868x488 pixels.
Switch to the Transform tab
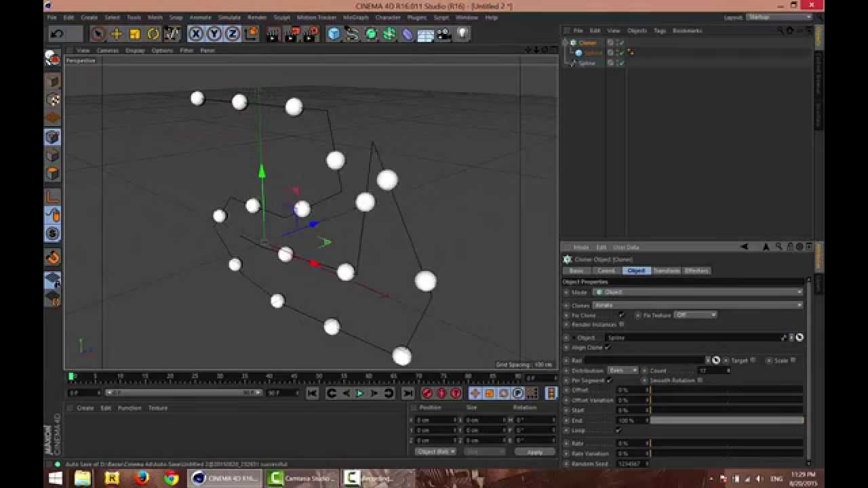(x=666, y=270)
